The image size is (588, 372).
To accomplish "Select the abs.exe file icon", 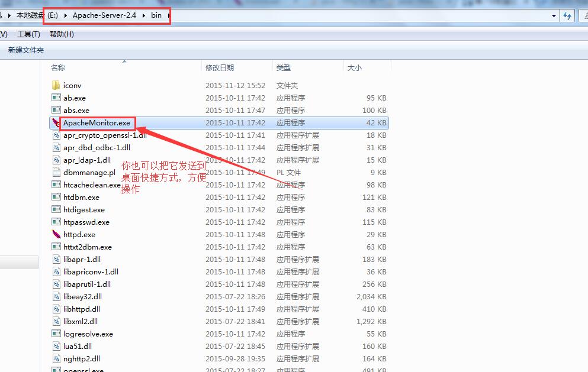I will tap(56, 110).
